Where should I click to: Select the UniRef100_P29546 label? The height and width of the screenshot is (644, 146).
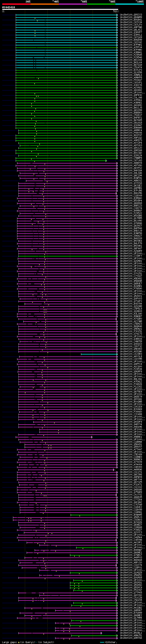(x=131, y=58)
